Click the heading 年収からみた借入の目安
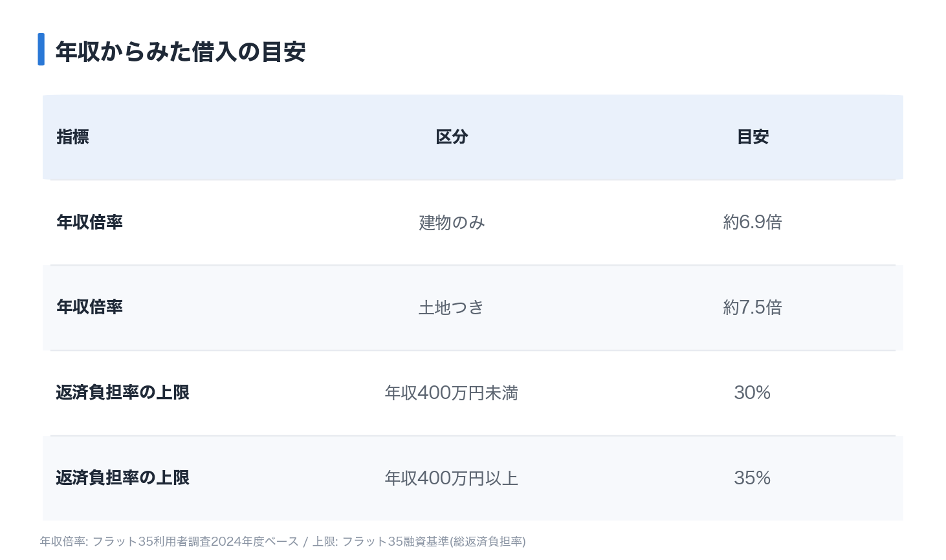The height and width of the screenshot is (560, 946). point(181,52)
